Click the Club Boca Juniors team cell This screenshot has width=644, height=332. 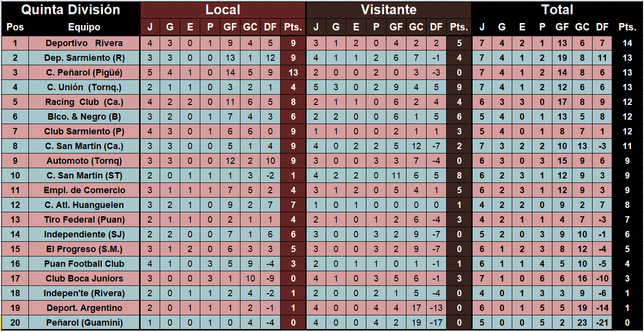[84, 279]
